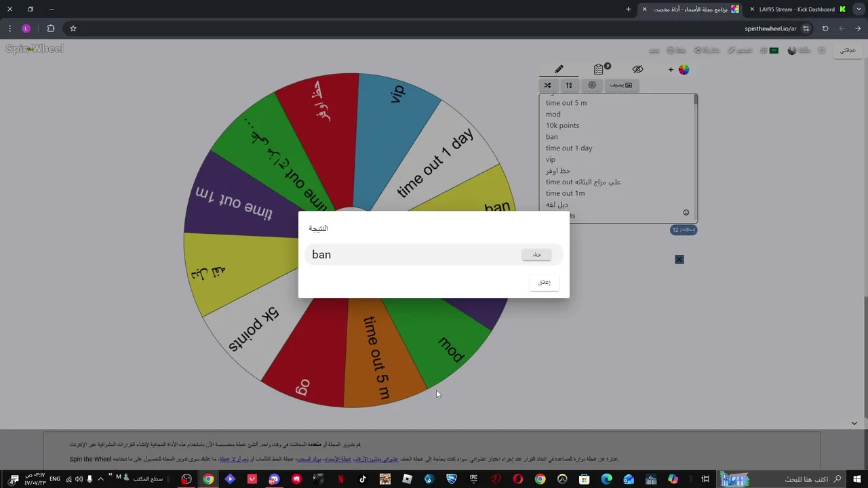Click the 'time out 1m' entry line
868x488 pixels.
pos(565,193)
